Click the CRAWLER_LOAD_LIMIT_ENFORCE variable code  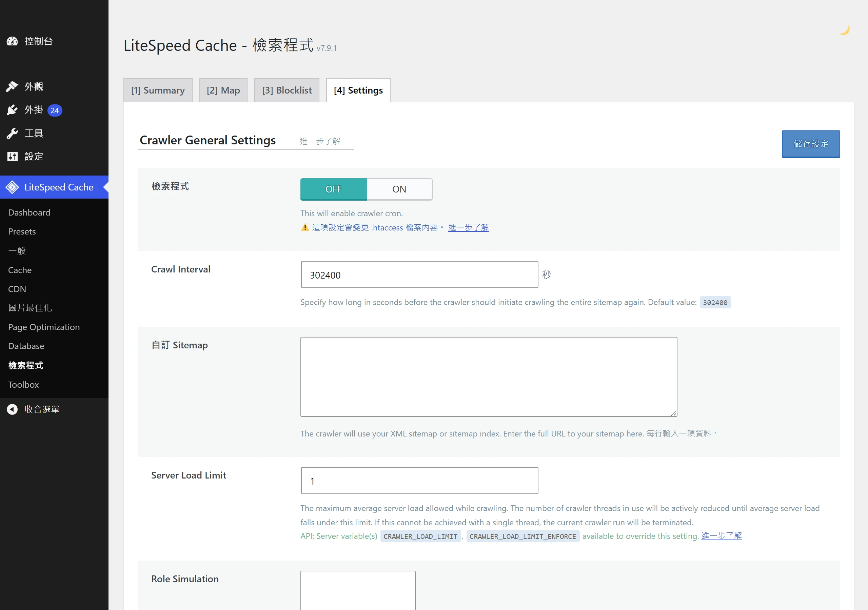523,537
